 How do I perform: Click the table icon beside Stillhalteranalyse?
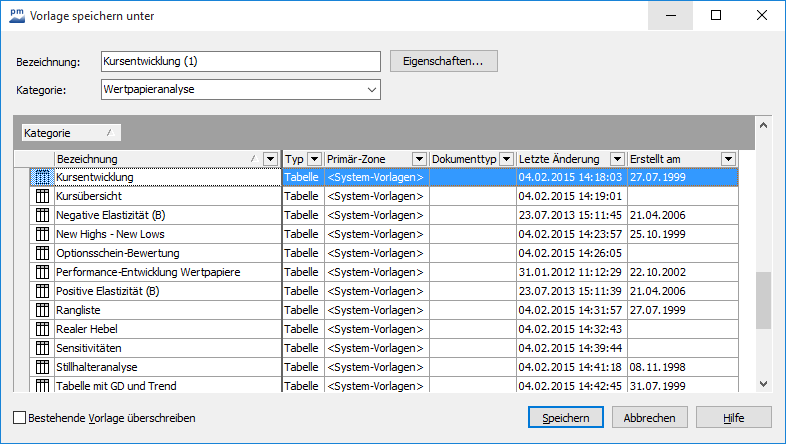tap(42, 367)
